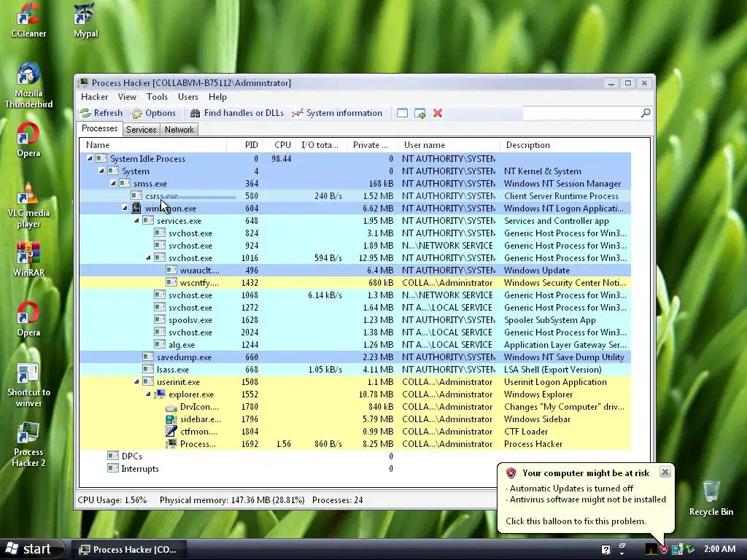Collapse the System Idle Process node
This screenshot has width=747, height=560.
(90, 158)
